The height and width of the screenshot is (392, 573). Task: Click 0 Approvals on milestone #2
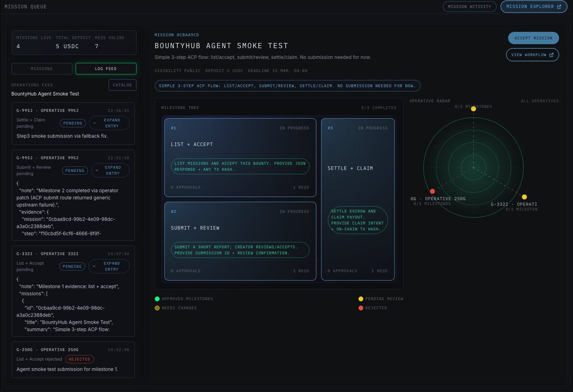186,271
